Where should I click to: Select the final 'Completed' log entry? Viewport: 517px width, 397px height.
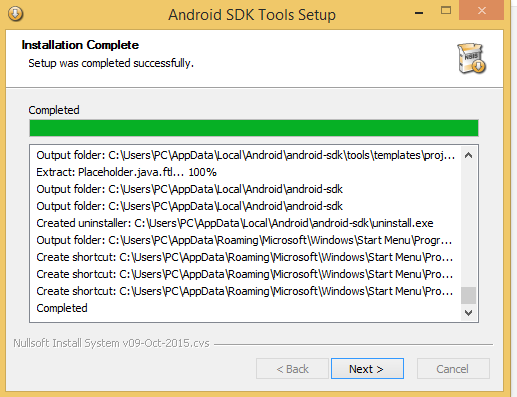(62, 308)
